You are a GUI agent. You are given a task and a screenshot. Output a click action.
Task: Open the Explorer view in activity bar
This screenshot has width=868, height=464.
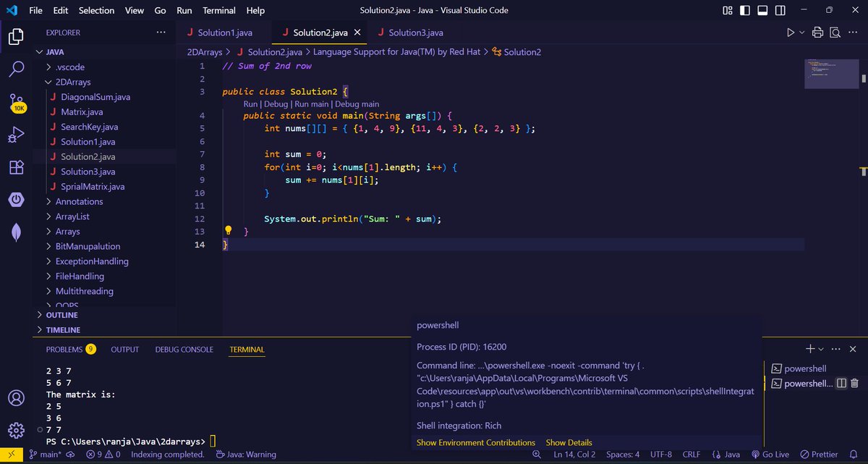(x=16, y=38)
